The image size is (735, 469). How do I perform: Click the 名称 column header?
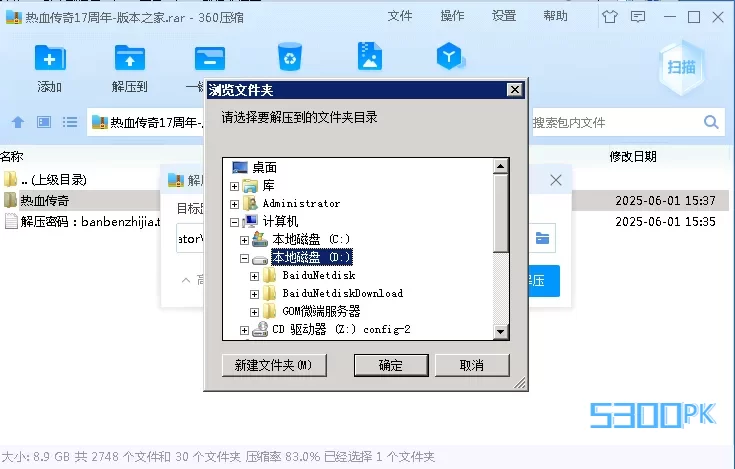[x=12, y=156]
